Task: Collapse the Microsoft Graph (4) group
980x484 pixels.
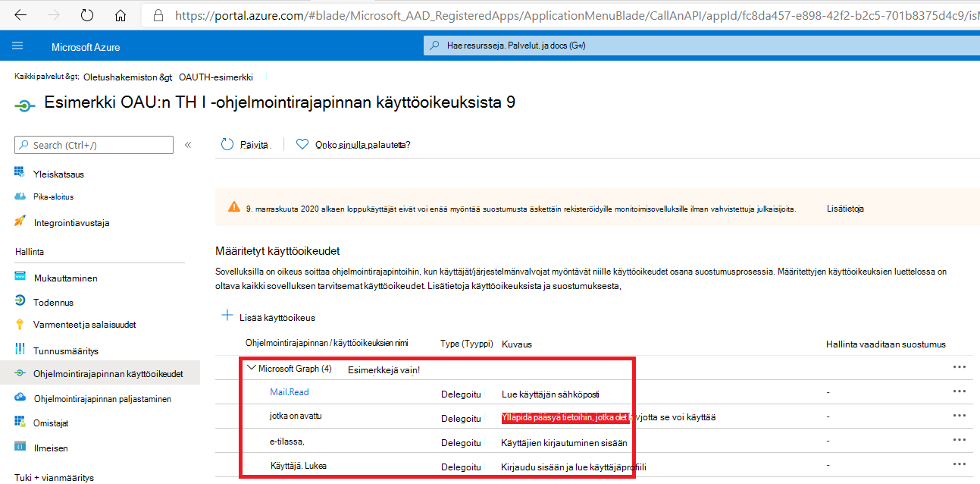Action: pos(252,368)
